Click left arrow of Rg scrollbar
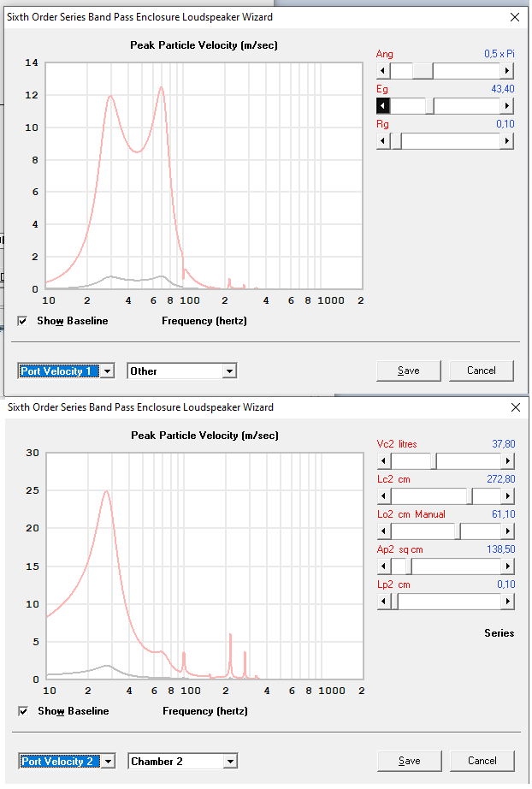Screen dimensions: 532x789 point(383,141)
